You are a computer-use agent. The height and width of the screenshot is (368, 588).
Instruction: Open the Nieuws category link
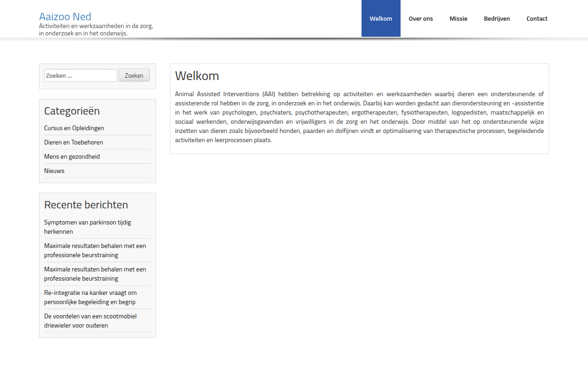click(x=54, y=171)
